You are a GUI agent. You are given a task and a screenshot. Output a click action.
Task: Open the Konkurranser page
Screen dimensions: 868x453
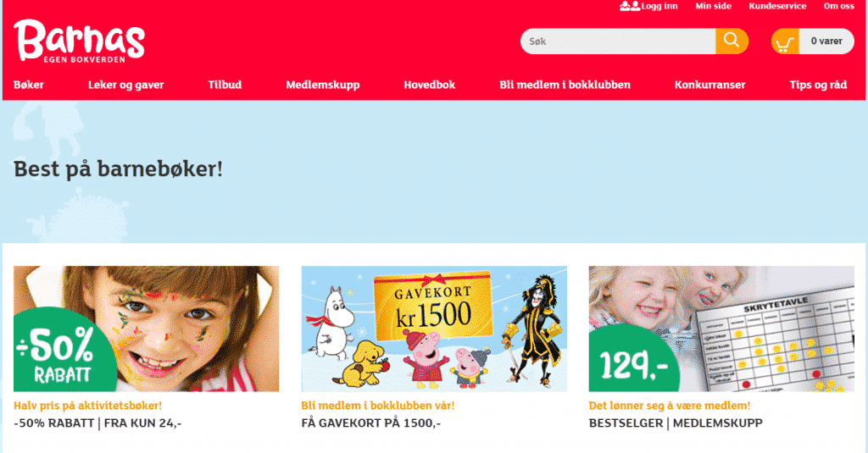[x=709, y=85]
